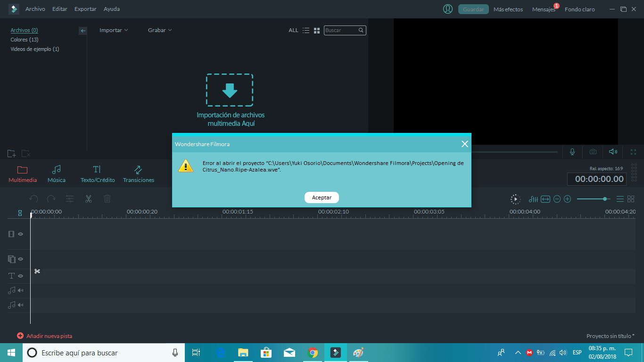This screenshot has height=362, width=644.
Task: Expand the Importar dropdown
Action: 114,30
